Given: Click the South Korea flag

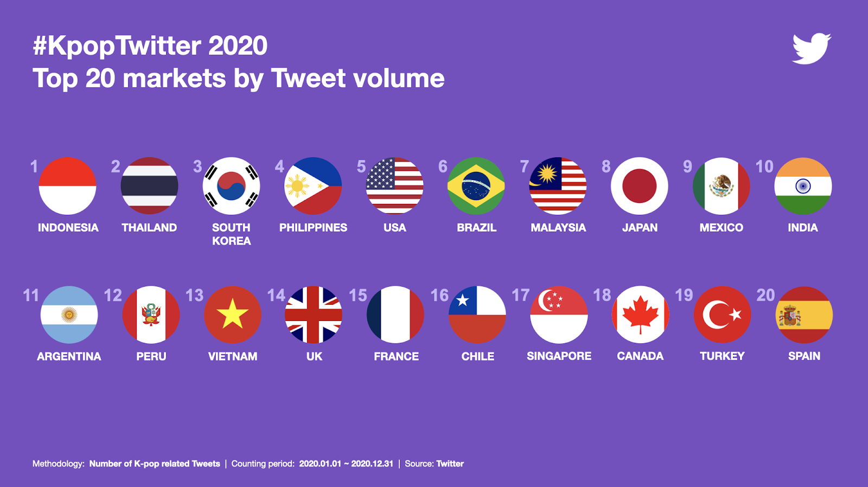Looking at the screenshot, I should (231, 186).
